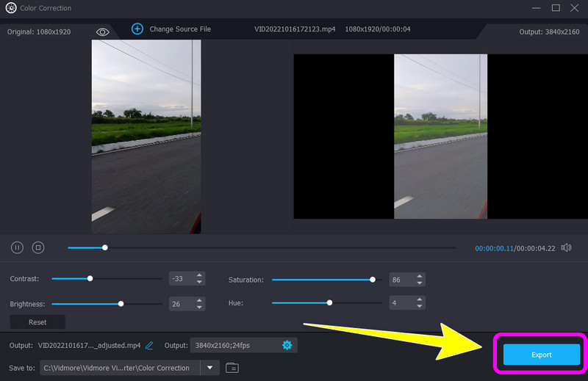This screenshot has height=381, width=588.
Task: Increase the Hue value with up arrow
Action: coord(420,299)
